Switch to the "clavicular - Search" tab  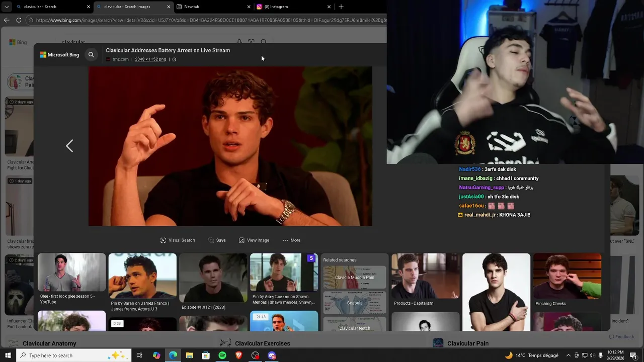pyautogui.click(x=53, y=7)
